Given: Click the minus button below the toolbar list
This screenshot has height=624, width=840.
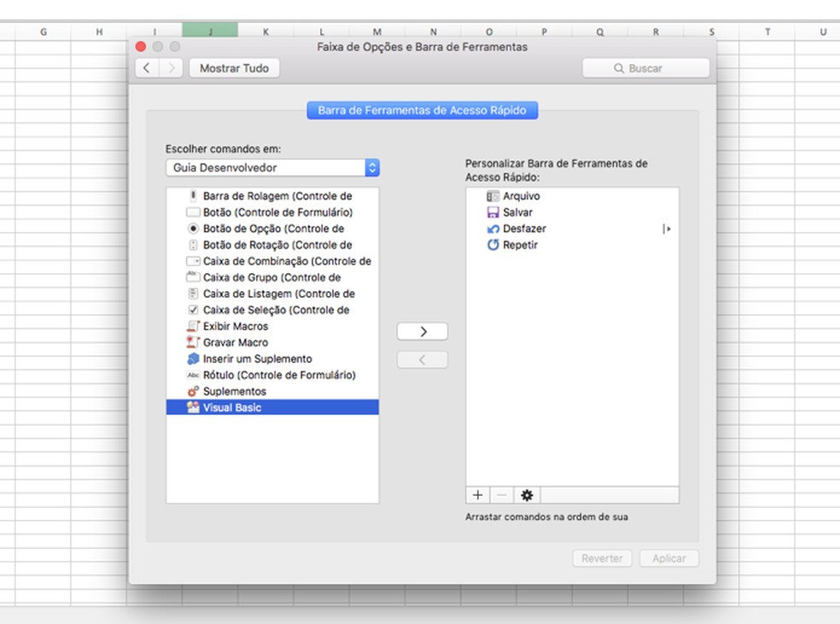Looking at the screenshot, I should (x=502, y=495).
